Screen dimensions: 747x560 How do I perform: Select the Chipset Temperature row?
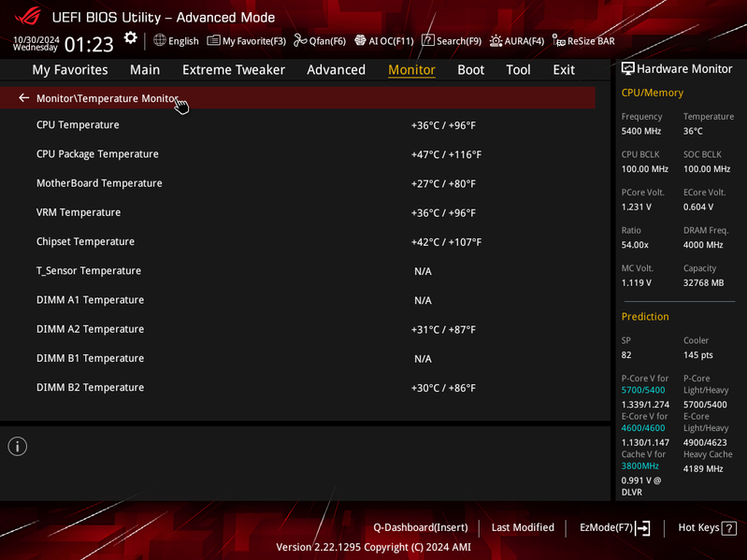coord(297,241)
